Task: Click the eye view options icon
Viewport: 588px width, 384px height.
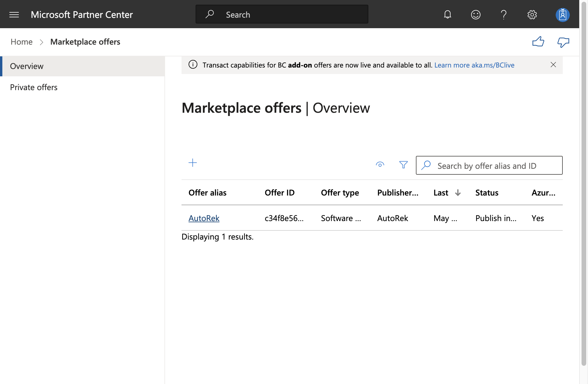Action: pos(380,165)
